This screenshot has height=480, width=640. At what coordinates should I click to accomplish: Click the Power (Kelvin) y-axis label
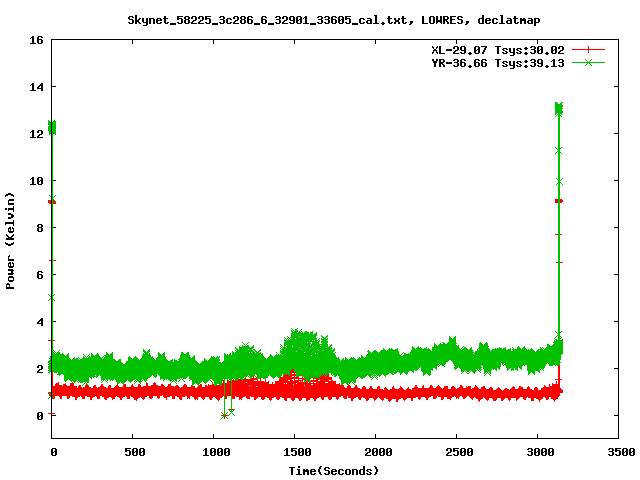pos(10,241)
